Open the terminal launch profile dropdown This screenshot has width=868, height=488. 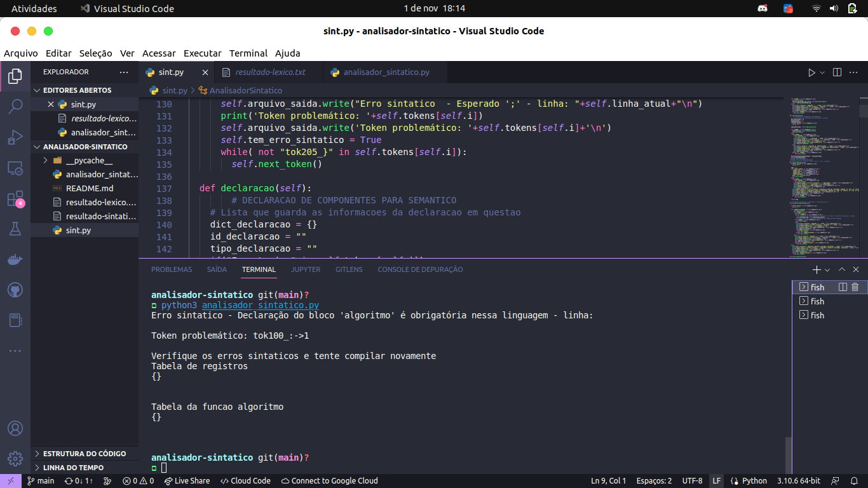[x=827, y=269]
